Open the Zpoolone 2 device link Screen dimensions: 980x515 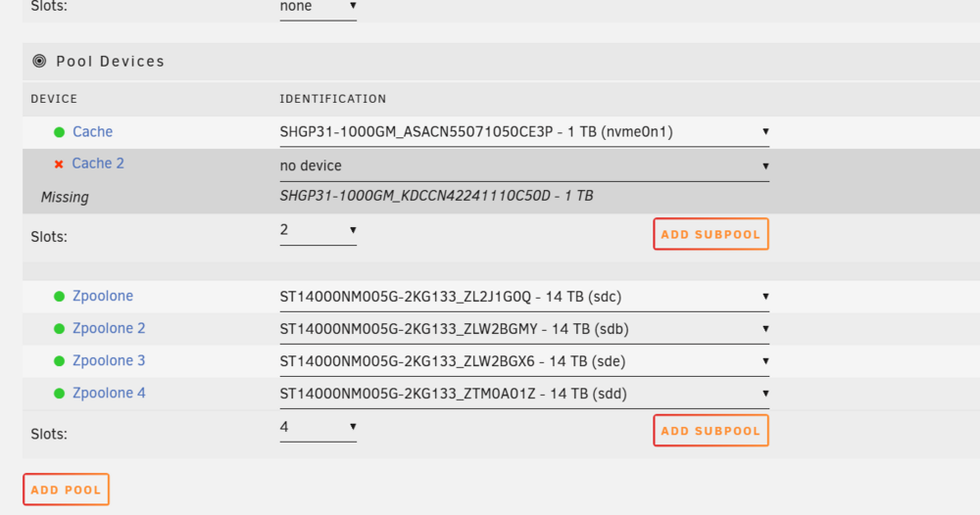coord(109,328)
